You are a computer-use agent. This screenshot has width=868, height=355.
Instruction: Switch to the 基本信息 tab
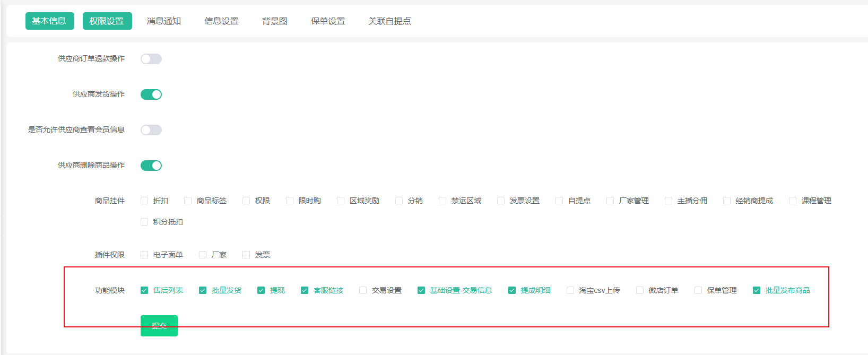point(49,21)
